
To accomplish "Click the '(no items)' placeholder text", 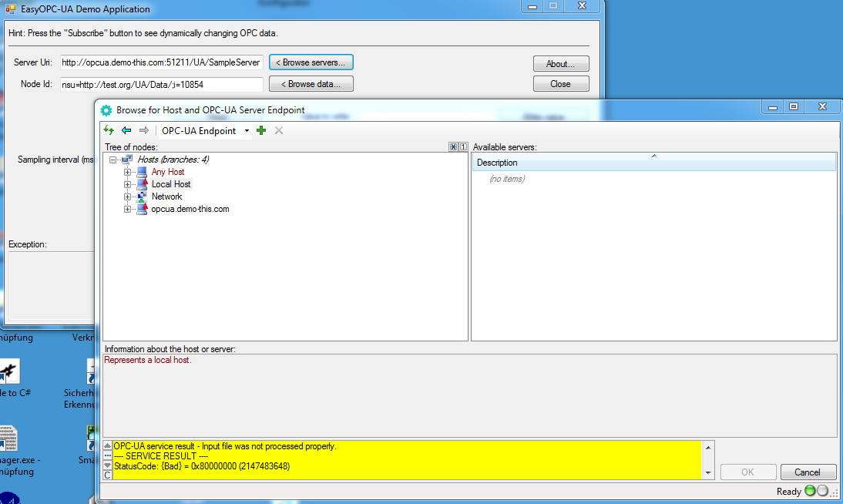I will 507,179.
